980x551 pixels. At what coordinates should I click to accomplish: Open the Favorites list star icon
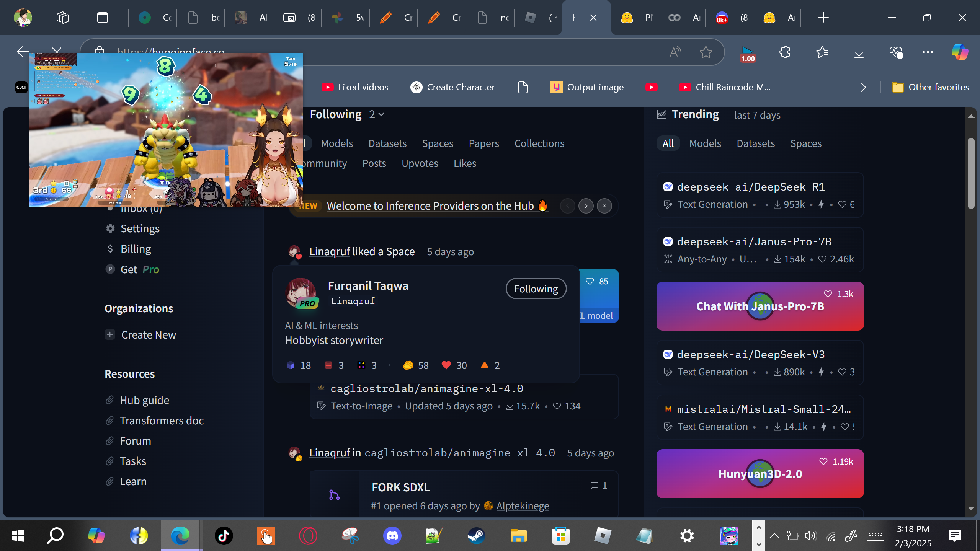[x=822, y=52]
